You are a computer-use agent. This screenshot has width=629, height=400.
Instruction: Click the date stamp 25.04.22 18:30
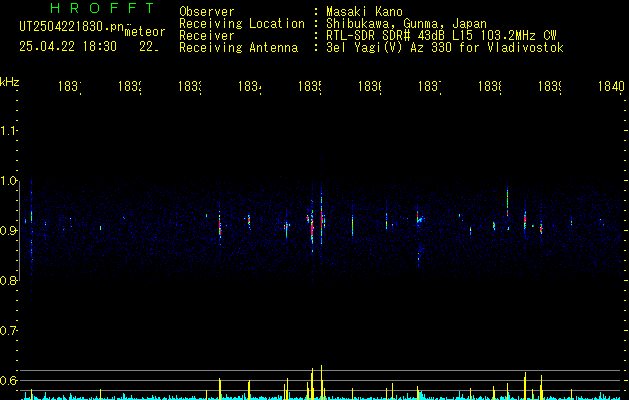click(x=68, y=47)
